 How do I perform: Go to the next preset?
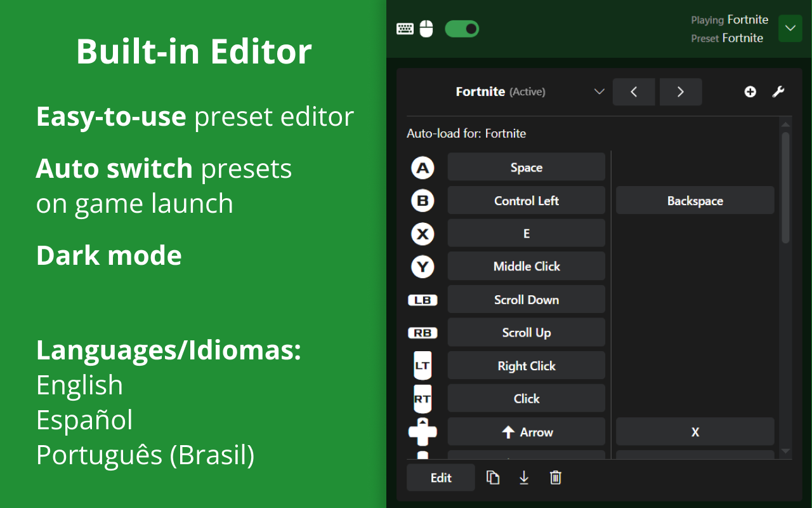point(681,92)
